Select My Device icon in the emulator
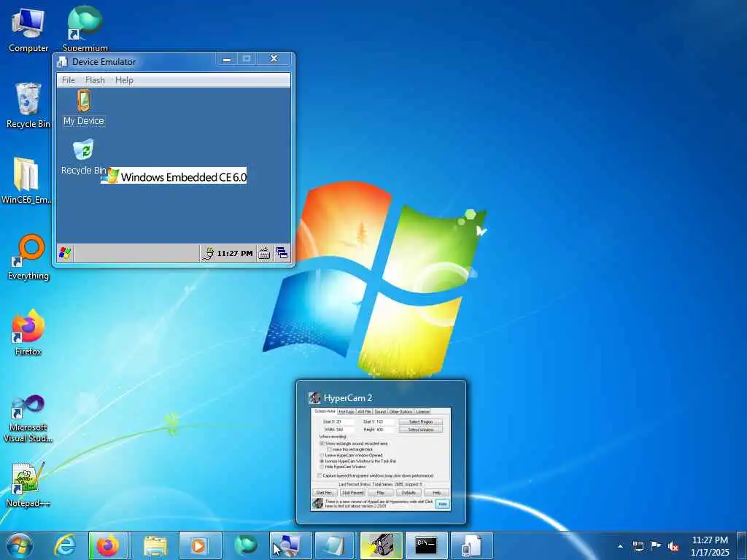This screenshot has width=747, height=560. (x=84, y=108)
